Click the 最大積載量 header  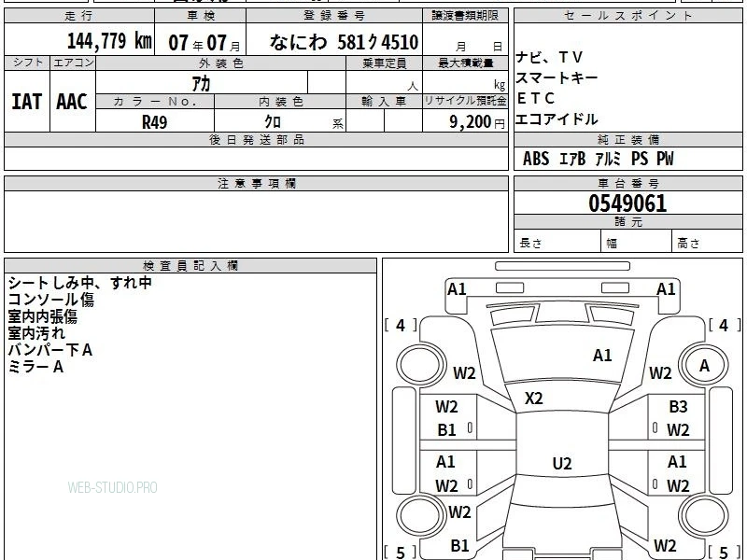point(465,63)
